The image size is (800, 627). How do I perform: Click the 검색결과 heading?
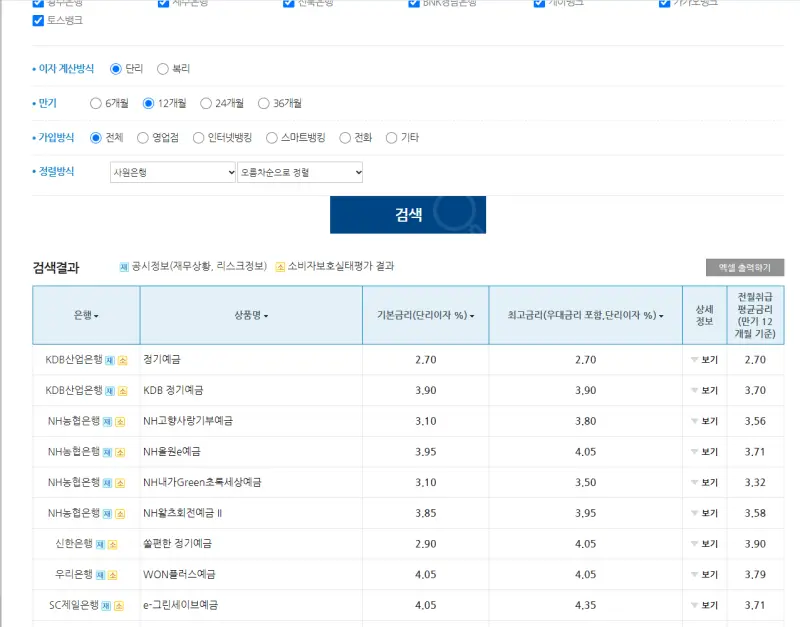(56, 267)
